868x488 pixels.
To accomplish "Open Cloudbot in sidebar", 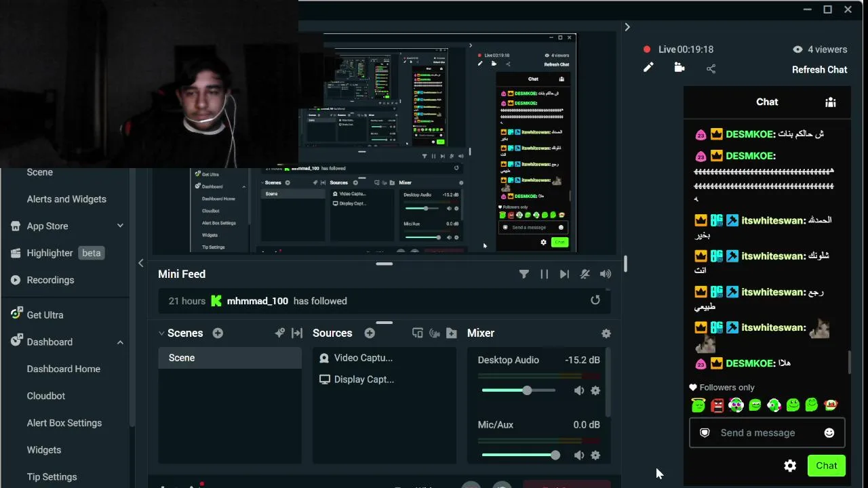I will pos(46,396).
